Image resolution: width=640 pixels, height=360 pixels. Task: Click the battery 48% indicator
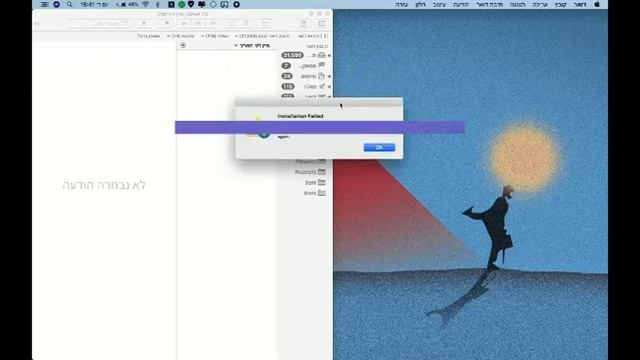click(x=128, y=4)
